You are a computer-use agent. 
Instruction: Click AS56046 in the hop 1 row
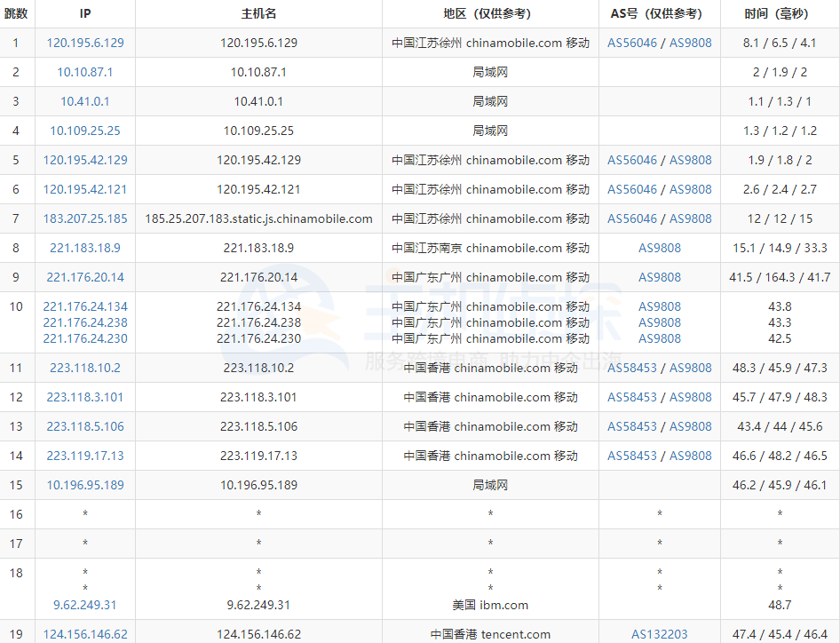632,43
